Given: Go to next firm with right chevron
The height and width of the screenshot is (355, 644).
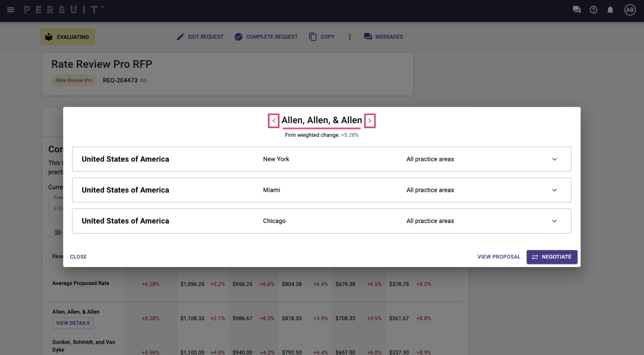Looking at the screenshot, I should (370, 121).
